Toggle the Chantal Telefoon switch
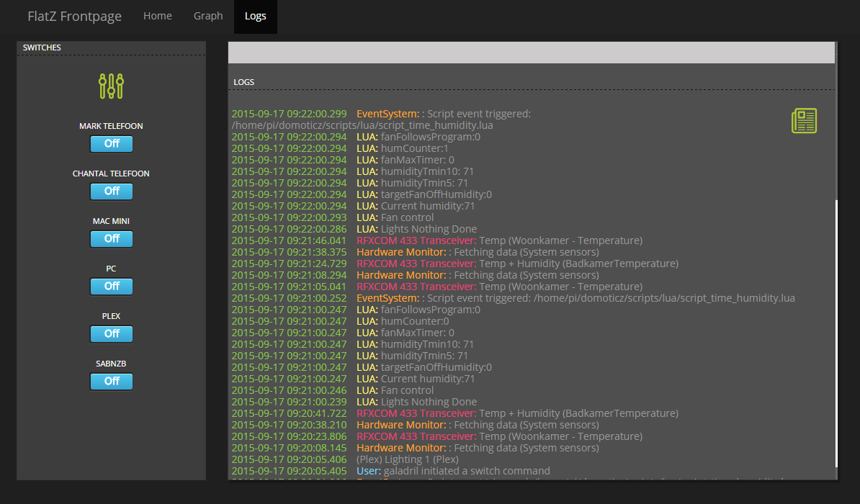This screenshot has height=504, width=860. [x=112, y=191]
